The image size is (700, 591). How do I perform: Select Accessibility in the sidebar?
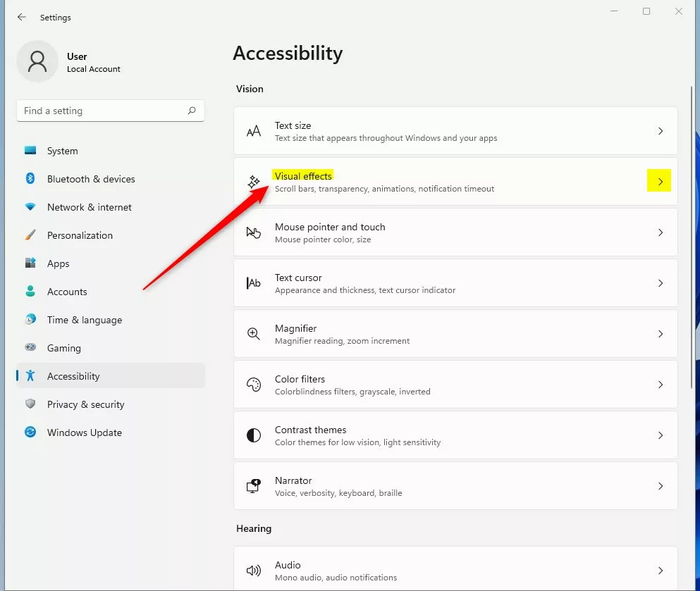pyautogui.click(x=111, y=375)
